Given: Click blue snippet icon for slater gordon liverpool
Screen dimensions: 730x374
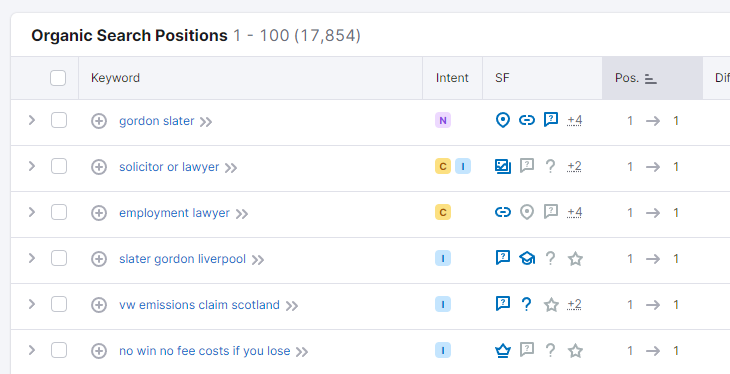Looking at the screenshot, I should pos(502,257).
